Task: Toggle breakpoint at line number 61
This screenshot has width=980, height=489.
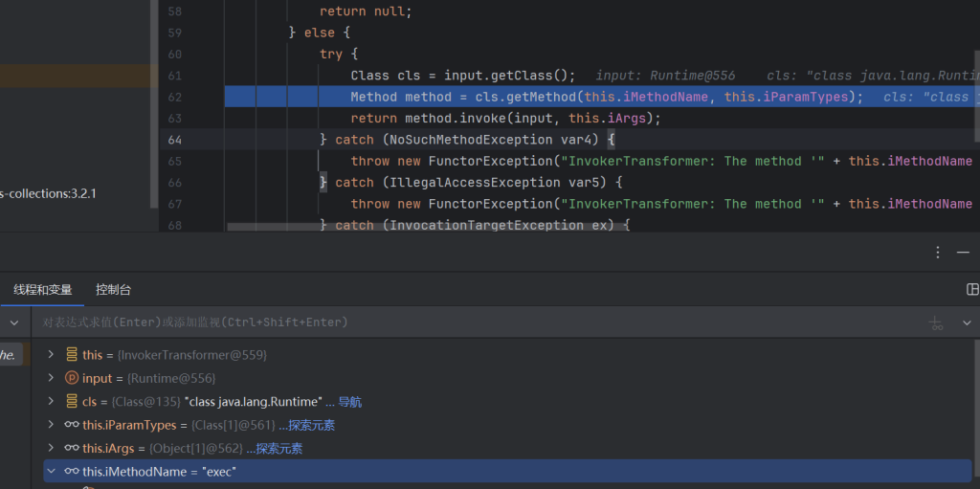Action: click(174, 76)
